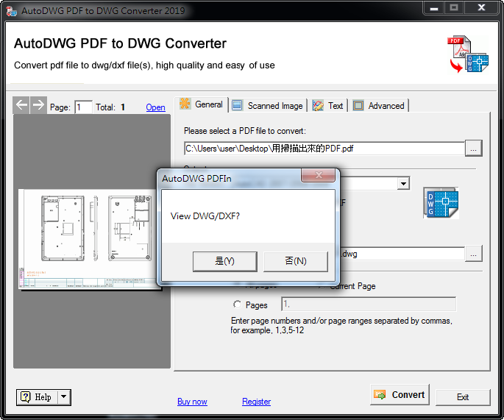
Task: Click the General tab star icon
Action: click(185, 104)
